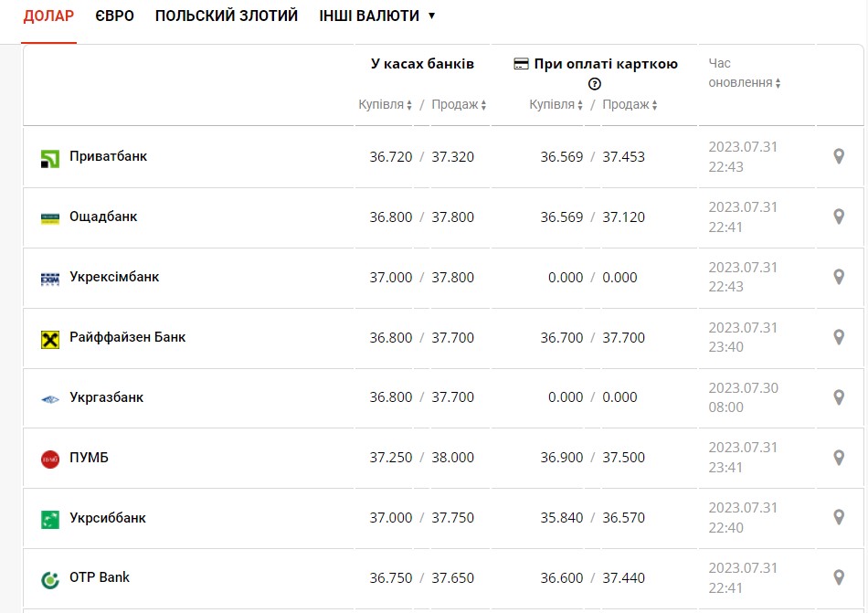
Task: Switch to the ПОЛЬСКИЙ ЗЛОТИЙ tab
Action: 227,16
